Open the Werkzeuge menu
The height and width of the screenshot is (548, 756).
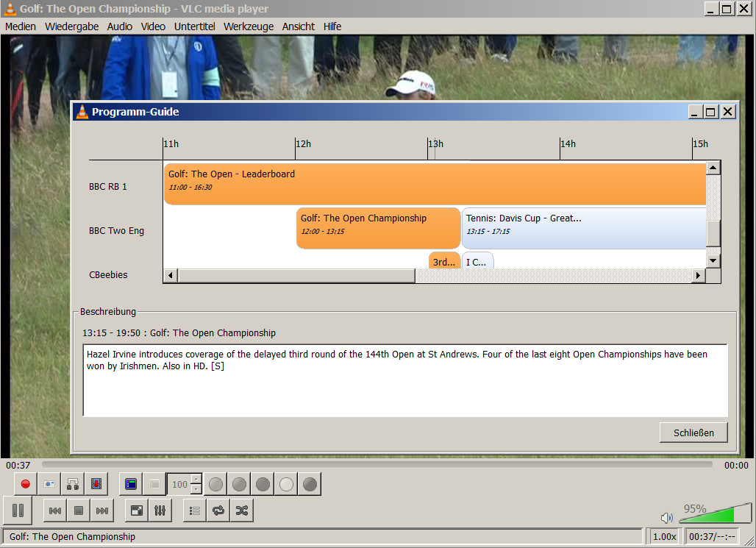click(x=249, y=26)
